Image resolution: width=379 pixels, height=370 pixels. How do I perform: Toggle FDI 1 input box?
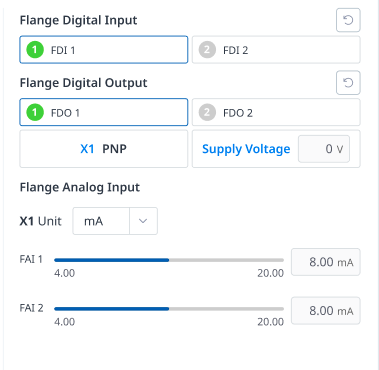[x=104, y=50]
